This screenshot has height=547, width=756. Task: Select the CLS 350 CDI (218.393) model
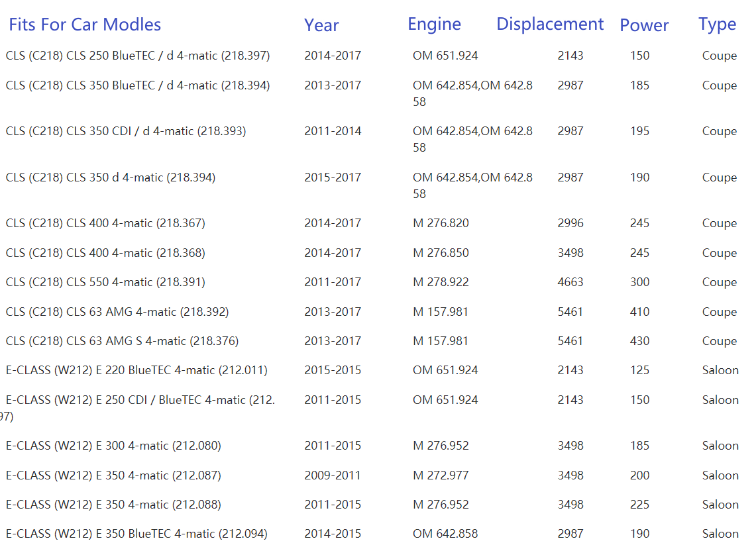click(x=126, y=131)
